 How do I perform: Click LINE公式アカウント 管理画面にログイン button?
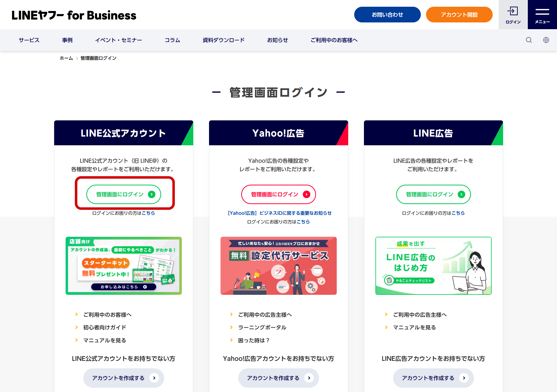click(123, 194)
